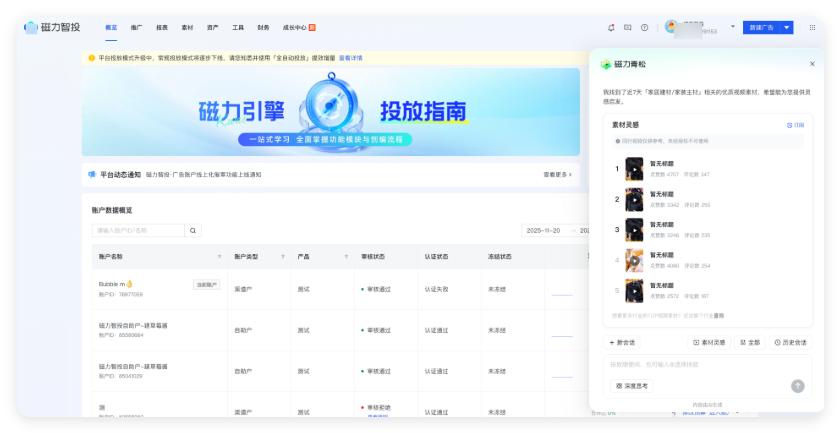Viewport: 840px width, 433px height.
Task: Click the 新建广告 button
Action: (761, 27)
